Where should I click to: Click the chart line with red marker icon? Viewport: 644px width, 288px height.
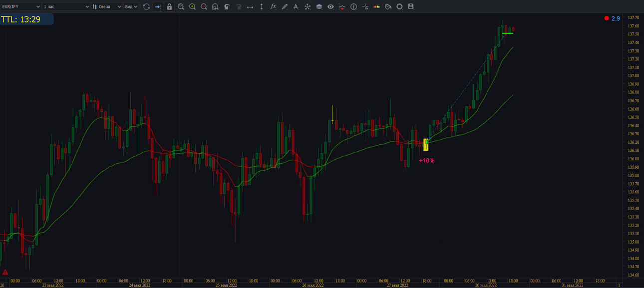point(342,6)
